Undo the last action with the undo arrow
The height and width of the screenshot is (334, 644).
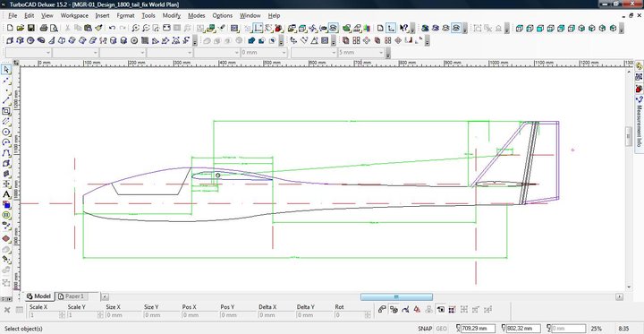pos(112,28)
